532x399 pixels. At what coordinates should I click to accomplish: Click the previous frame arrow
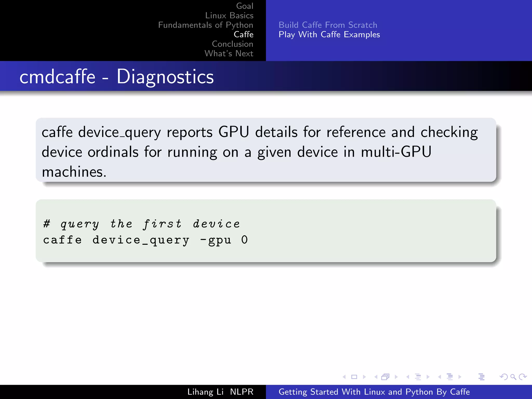click(376, 377)
